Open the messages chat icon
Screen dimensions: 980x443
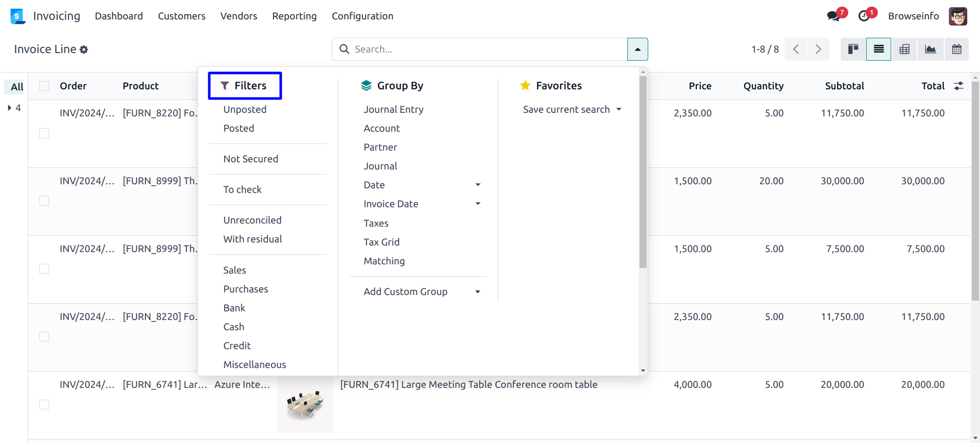pyautogui.click(x=834, y=16)
